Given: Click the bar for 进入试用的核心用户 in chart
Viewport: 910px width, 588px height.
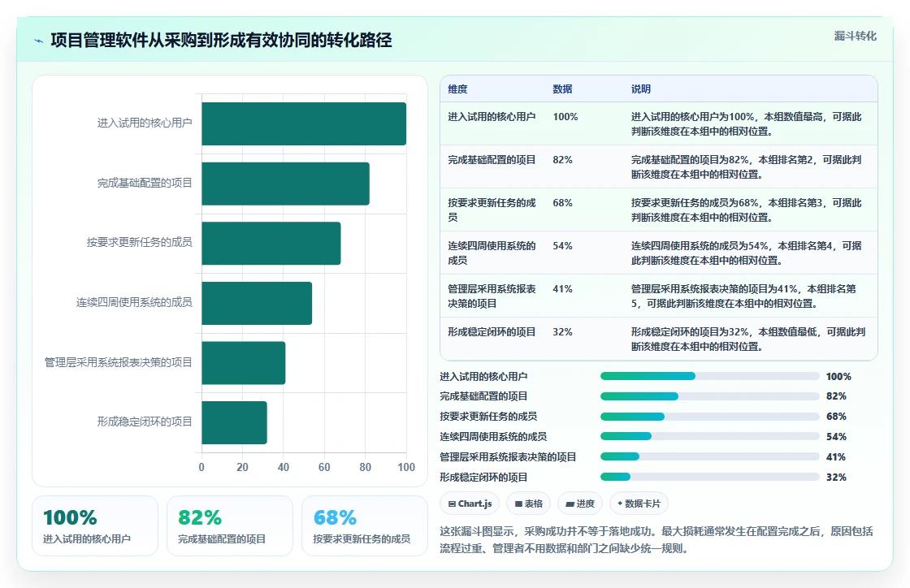Looking at the screenshot, I should pos(304,123).
